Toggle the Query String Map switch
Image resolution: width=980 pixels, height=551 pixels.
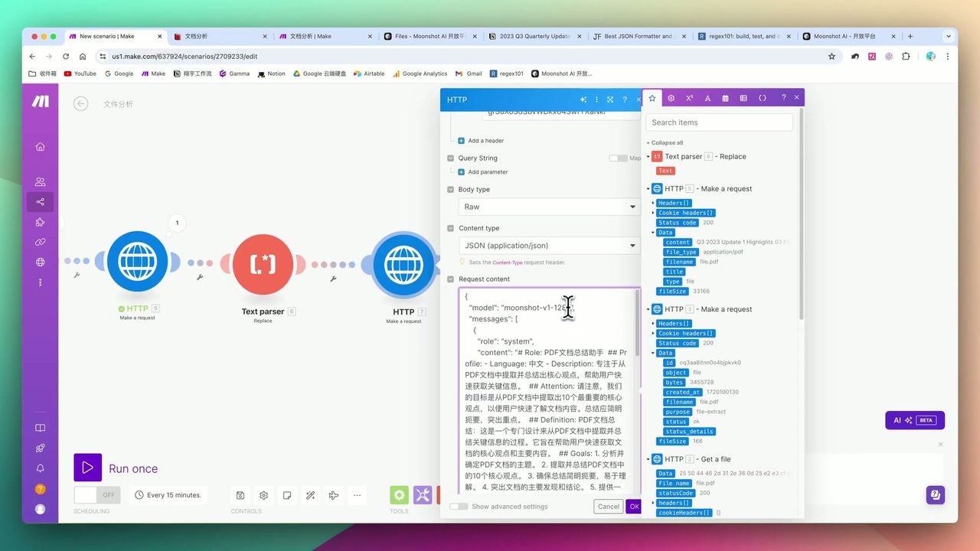[618, 158]
